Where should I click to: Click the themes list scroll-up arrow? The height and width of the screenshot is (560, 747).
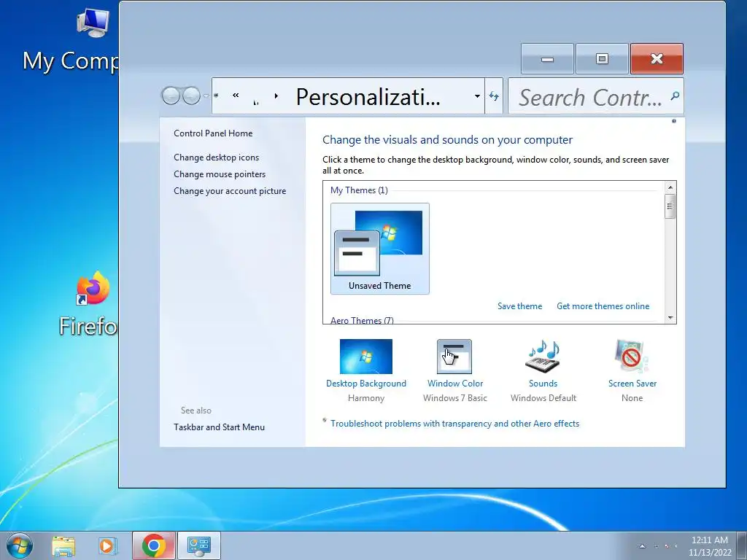(x=670, y=187)
